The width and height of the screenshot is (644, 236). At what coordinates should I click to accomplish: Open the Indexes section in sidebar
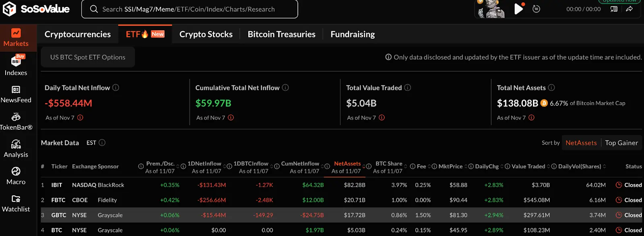[x=16, y=66]
